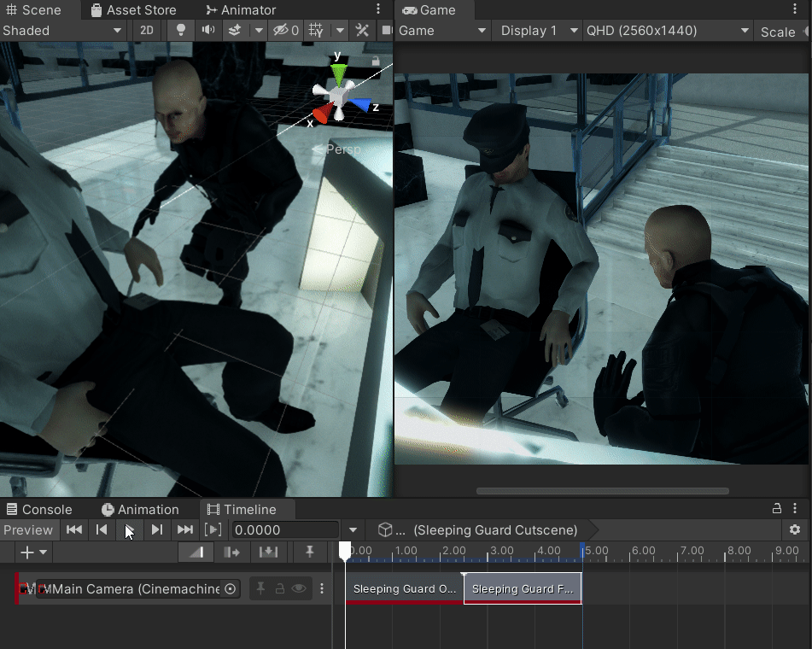The width and height of the screenshot is (812, 649).
Task: Open the Display 1 dropdown
Action: coord(538,31)
